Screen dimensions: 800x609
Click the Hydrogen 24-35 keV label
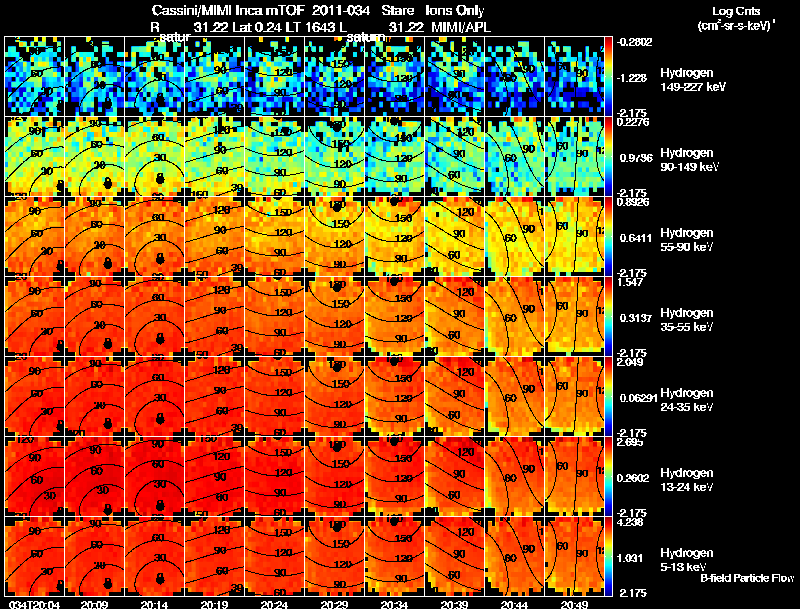pyautogui.click(x=687, y=400)
